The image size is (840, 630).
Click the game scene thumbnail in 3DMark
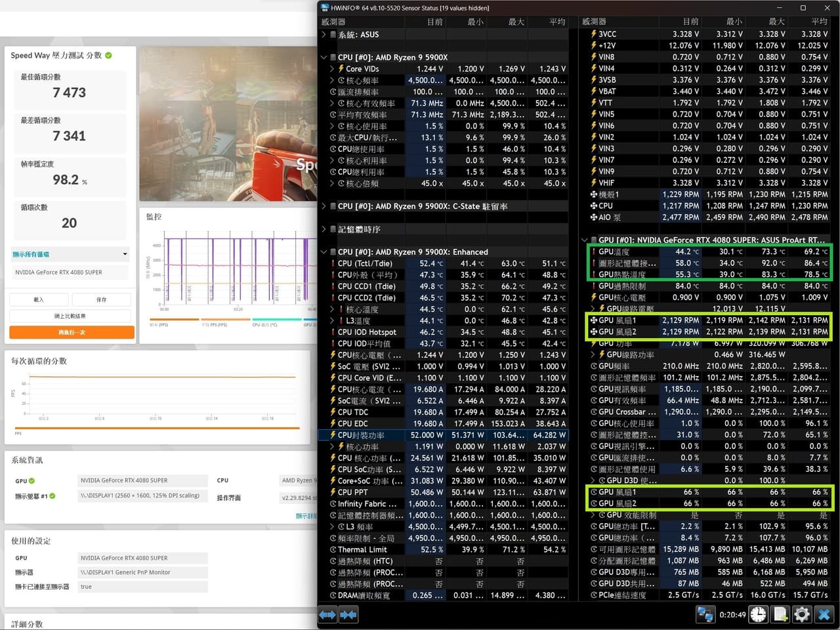click(228, 123)
